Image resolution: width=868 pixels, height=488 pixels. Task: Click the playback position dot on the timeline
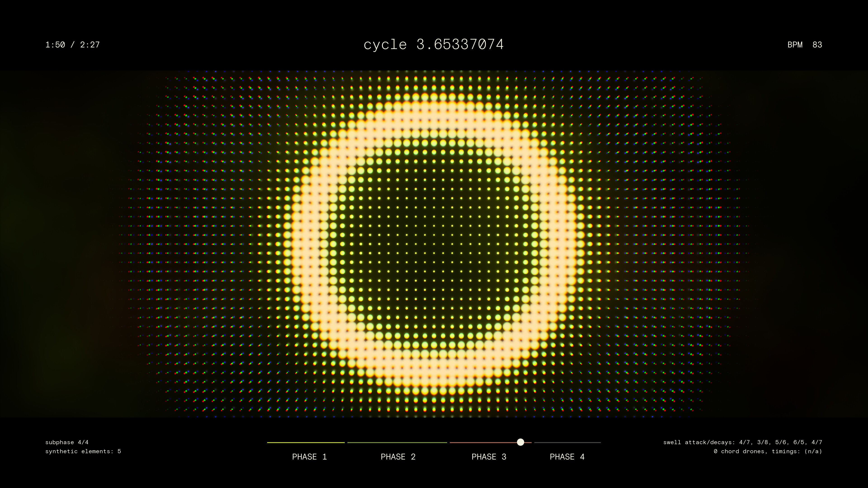pos(521,443)
